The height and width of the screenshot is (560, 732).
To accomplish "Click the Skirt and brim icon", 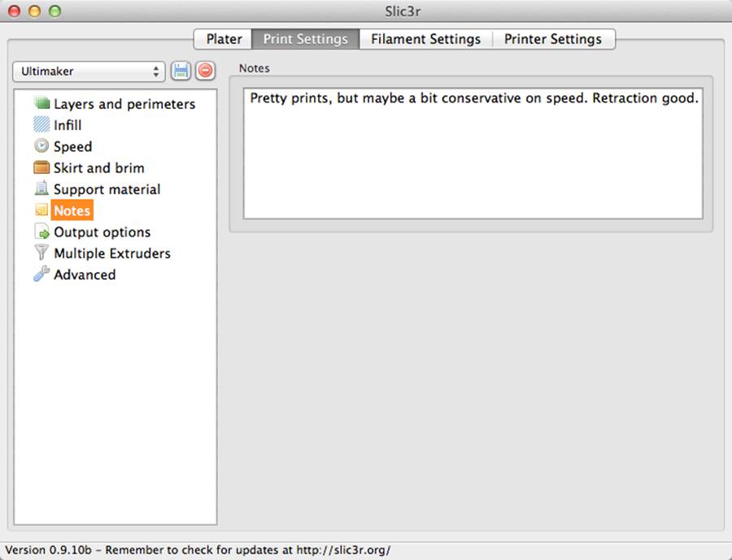I will click(x=41, y=167).
